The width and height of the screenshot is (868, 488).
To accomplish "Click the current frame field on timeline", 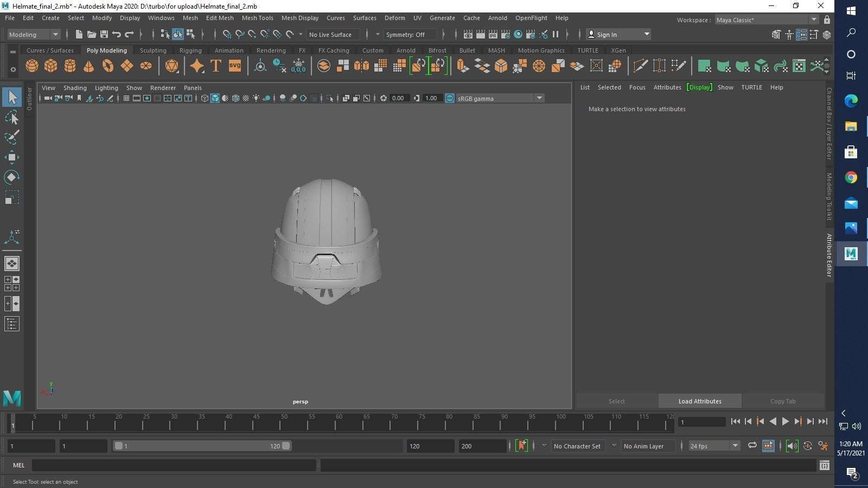I will (x=702, y=422).
